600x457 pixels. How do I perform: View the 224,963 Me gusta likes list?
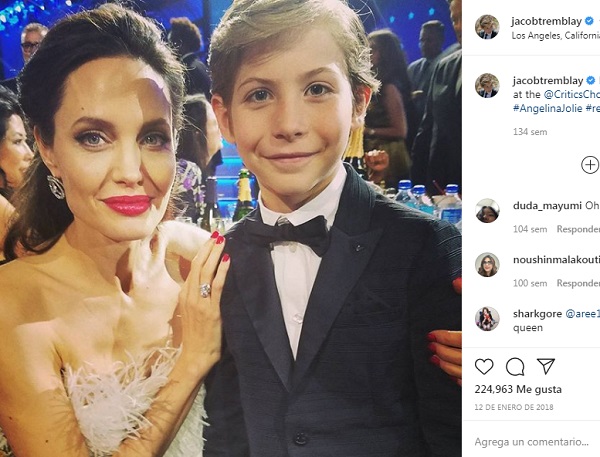pos(518,390)
